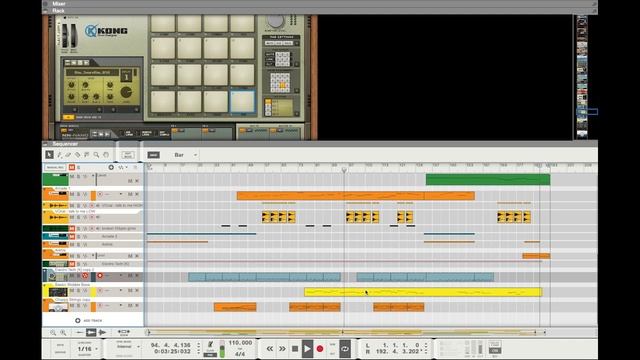Click the Manual Rec button above tracks

[56, 167]
